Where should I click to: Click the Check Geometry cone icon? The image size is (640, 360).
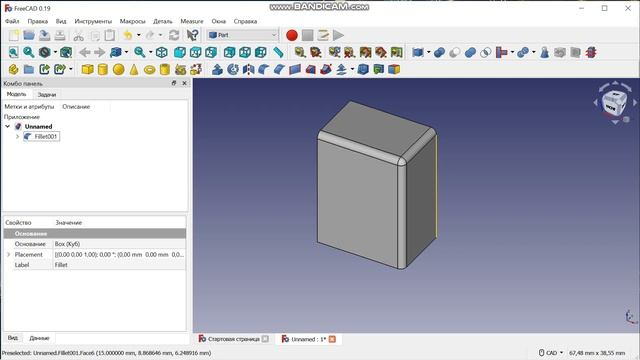click(x=544, y=52)
